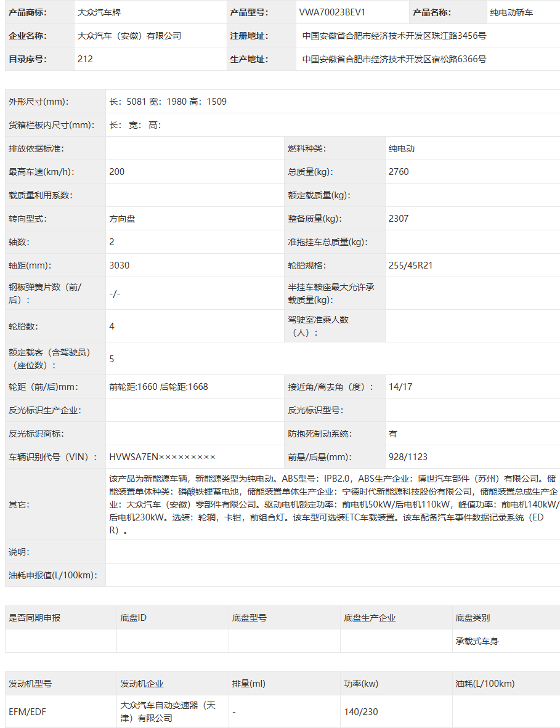Select curb weight value 2307

click(399, 219)
